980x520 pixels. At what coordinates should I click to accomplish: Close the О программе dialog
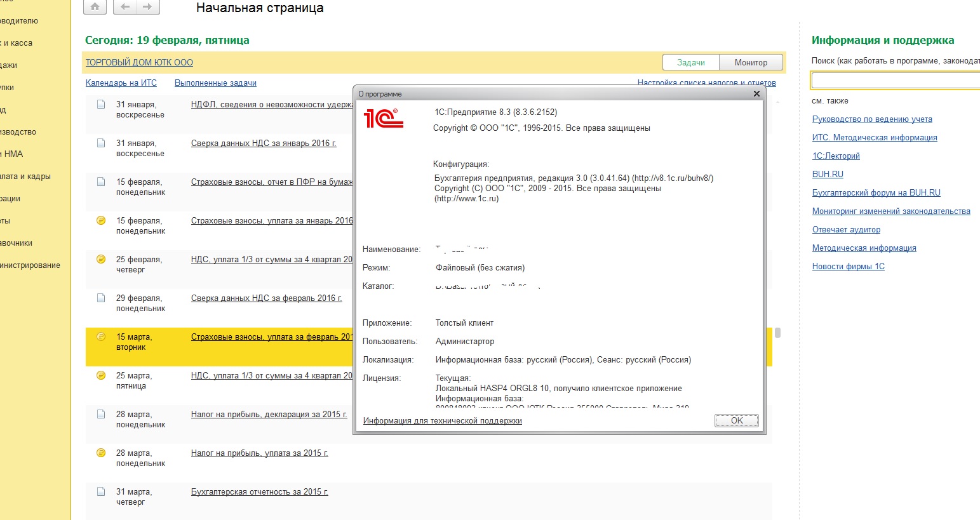(x=756, y=93)
